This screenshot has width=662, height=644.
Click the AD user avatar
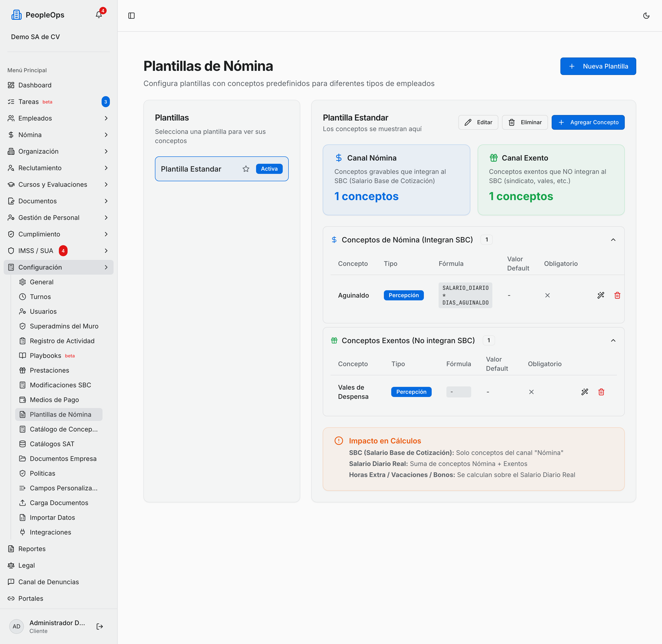(16, 627)
